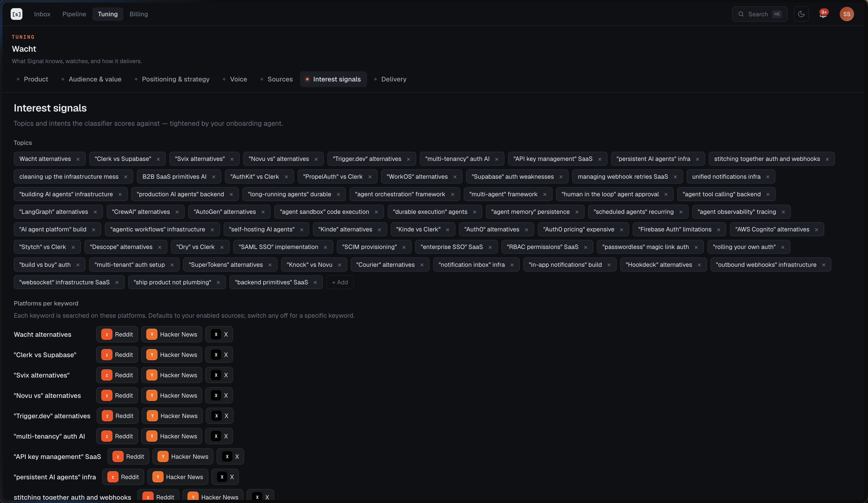Viewport: 868px width, 503px height.
Task: Delete "websocket" infrastructure SaaS chip
Action: [117, 282]
